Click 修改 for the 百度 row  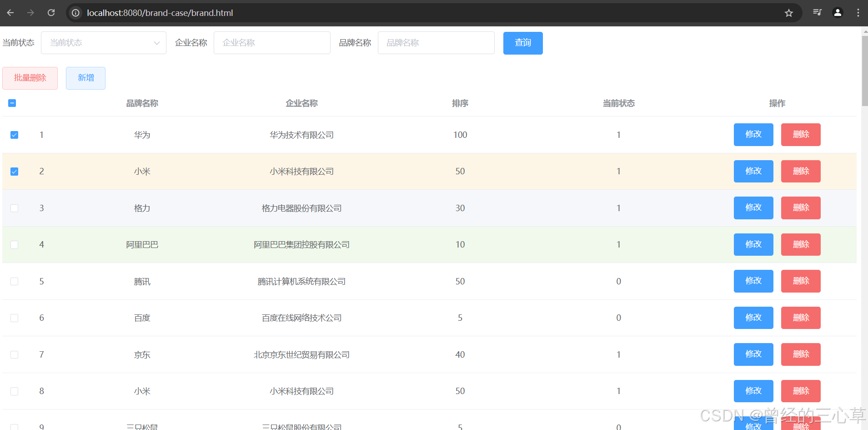click(753, 318)
